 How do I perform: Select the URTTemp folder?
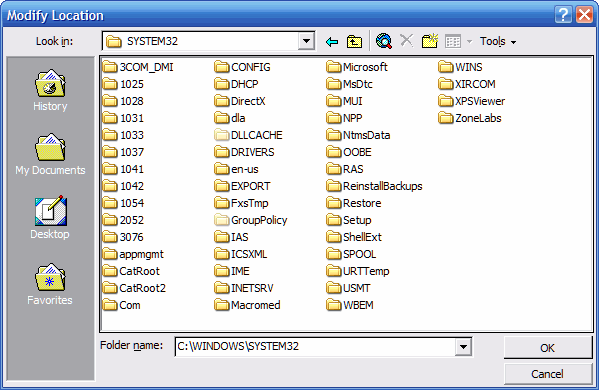(x=358, y=271)
